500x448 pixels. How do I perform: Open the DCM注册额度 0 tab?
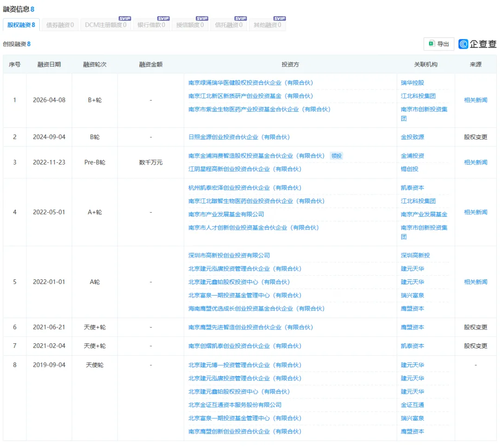pos(106,25)
